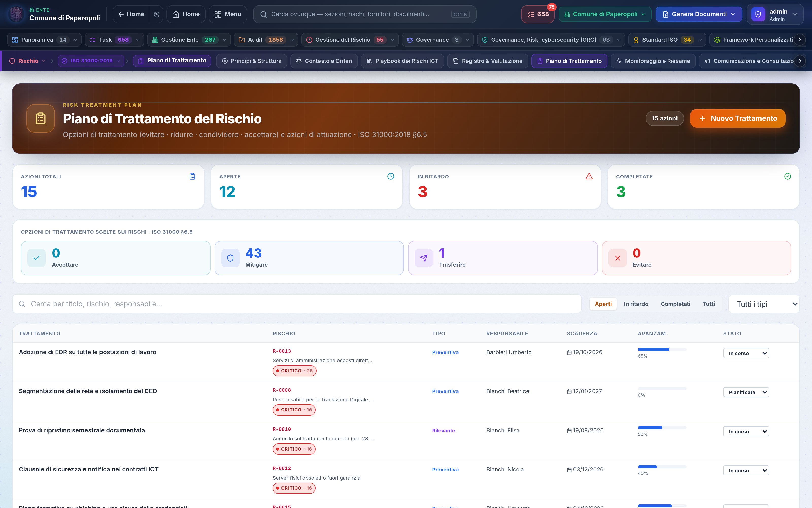Screen dimensions: 812x508
Task: Open risk R-0008 link
Action: [281, 390]
